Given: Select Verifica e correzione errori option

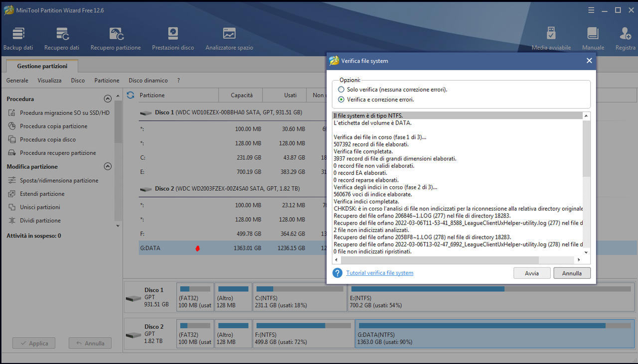Looking at the screenshot, I should click(376, 100).
